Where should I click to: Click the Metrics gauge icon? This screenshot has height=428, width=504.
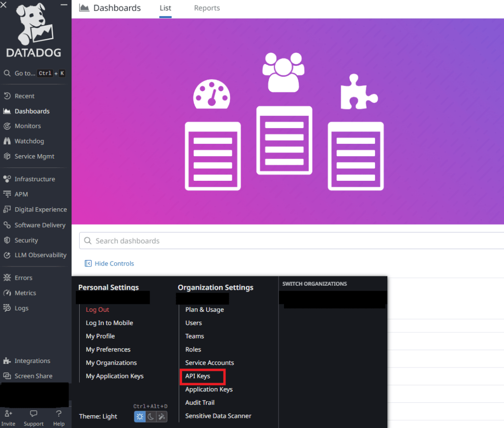tap(7, 293)
